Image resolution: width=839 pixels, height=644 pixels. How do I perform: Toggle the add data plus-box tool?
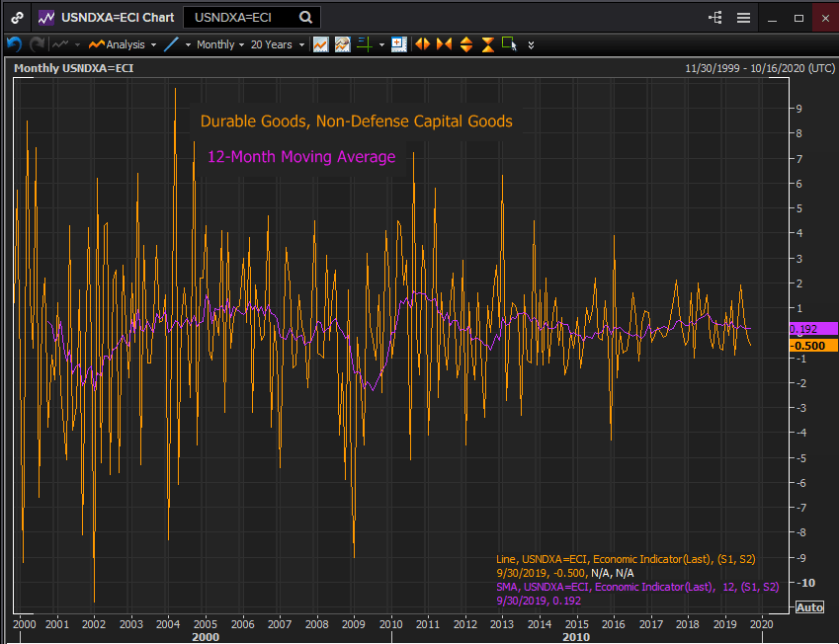tap(398, 44)
